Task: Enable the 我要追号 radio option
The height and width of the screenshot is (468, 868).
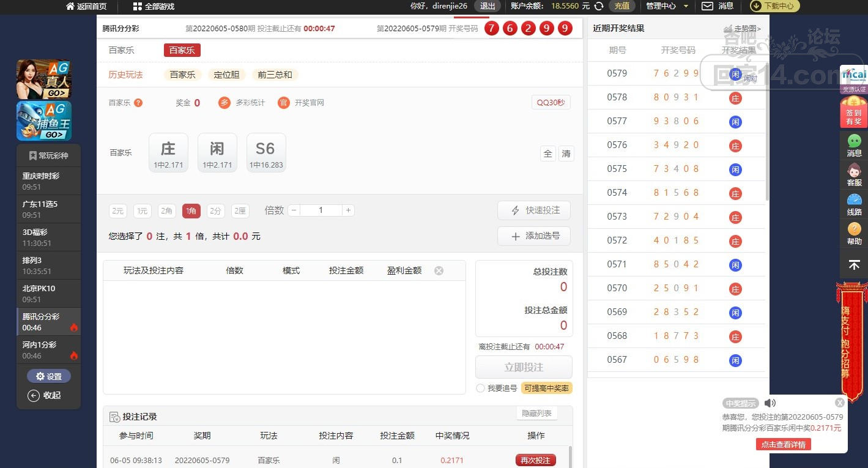Action: (480, 388)
